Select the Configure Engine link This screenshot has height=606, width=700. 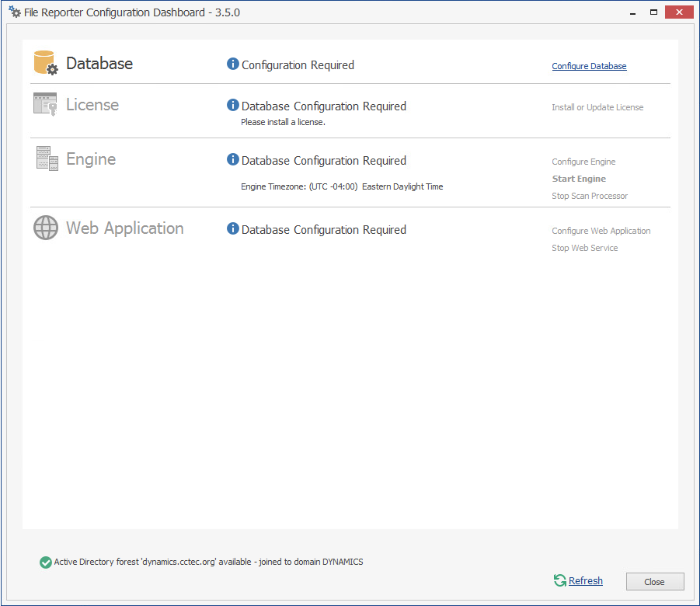pyautogui.click(x=583, y=162)
